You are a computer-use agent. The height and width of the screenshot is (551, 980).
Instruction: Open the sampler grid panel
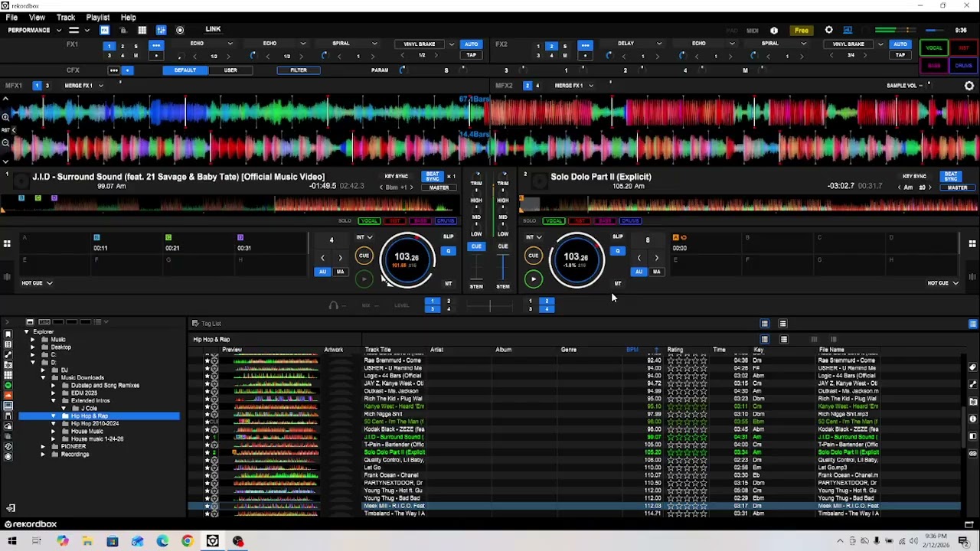pyautogui.click(x=142, y=31)
